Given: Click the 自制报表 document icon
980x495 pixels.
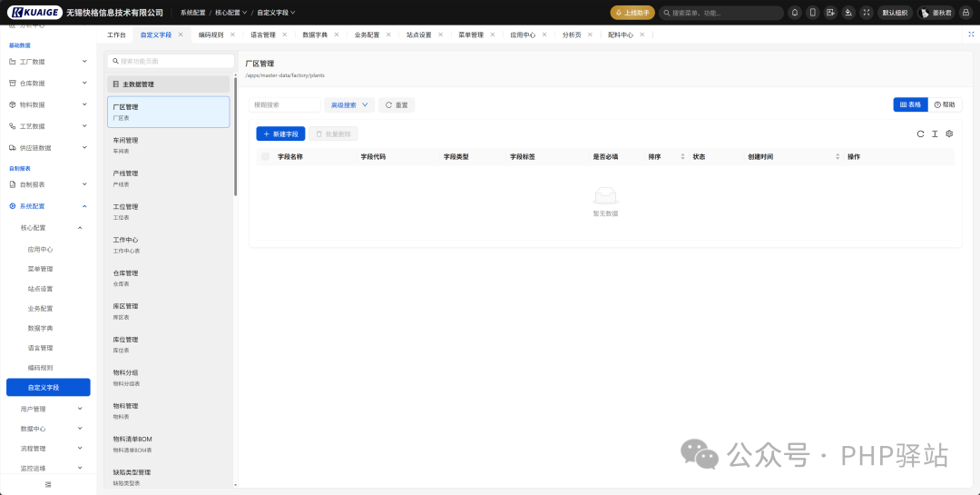Looking at the screenshot, I should pos(13,184).
